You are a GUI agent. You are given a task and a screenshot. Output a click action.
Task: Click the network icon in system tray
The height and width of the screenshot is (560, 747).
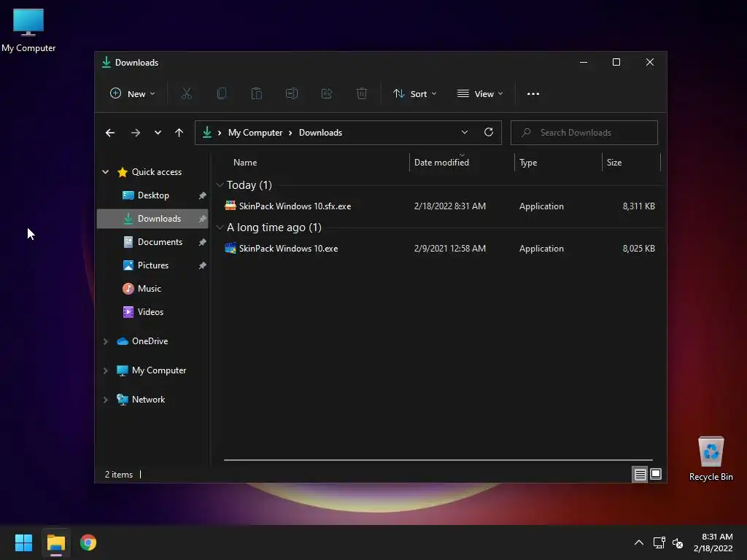point(659,542)
